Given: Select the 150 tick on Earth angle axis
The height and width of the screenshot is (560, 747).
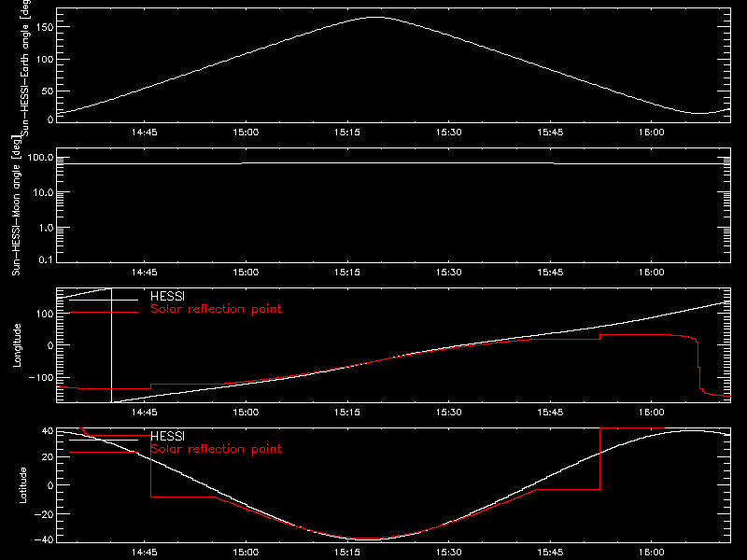Looking at the screenshot, I should 44,28.
